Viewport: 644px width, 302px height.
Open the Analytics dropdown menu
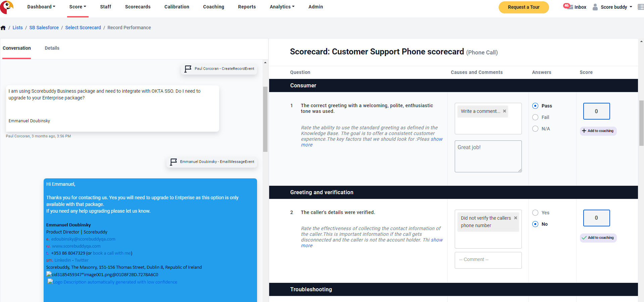[x=282, y=7]
